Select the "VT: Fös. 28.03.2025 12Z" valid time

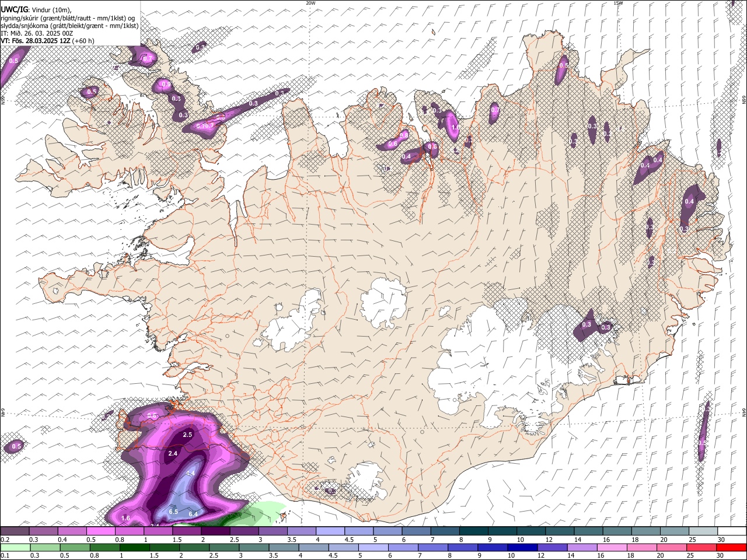point(36,41)
